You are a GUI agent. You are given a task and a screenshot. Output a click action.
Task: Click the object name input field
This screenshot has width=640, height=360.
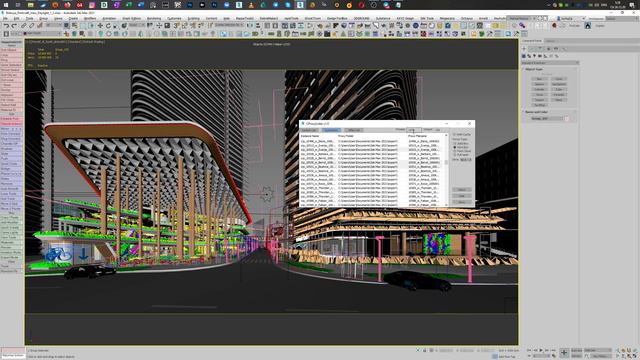pos(547,118)
